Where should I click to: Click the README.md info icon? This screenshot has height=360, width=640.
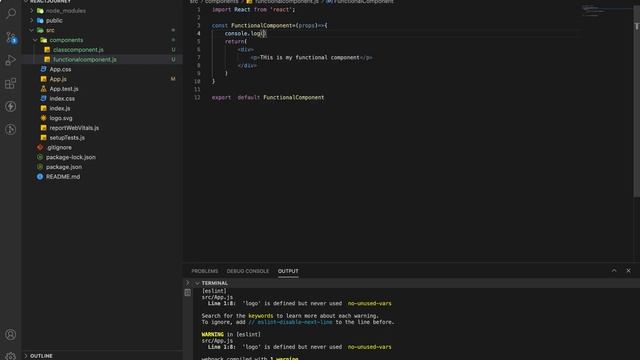pyautogui.click(x=40, y=177)
